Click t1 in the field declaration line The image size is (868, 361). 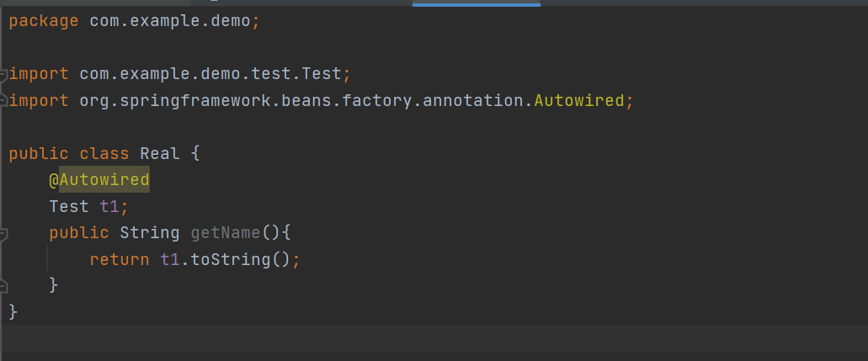[x=109, y=206]
